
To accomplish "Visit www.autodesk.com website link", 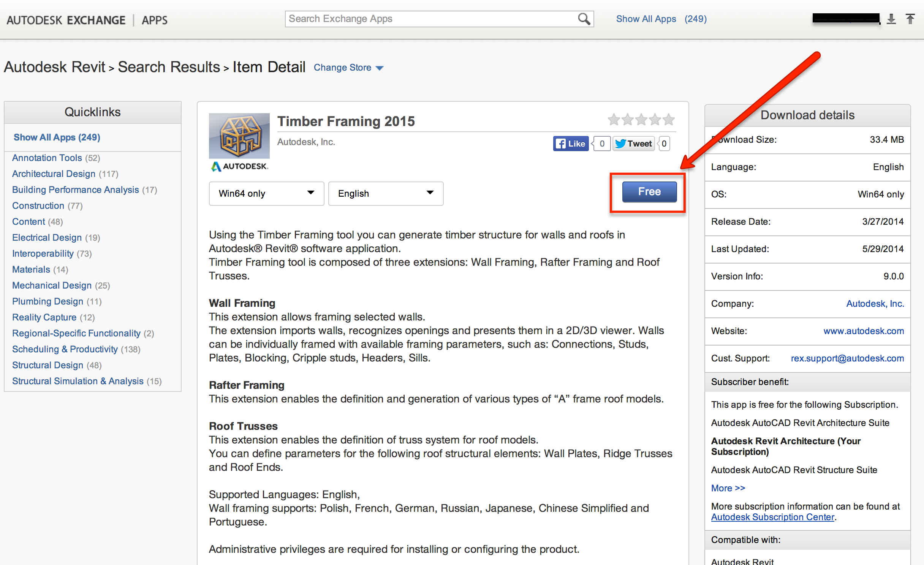I will pyautogui.click(x=864, y=331).
